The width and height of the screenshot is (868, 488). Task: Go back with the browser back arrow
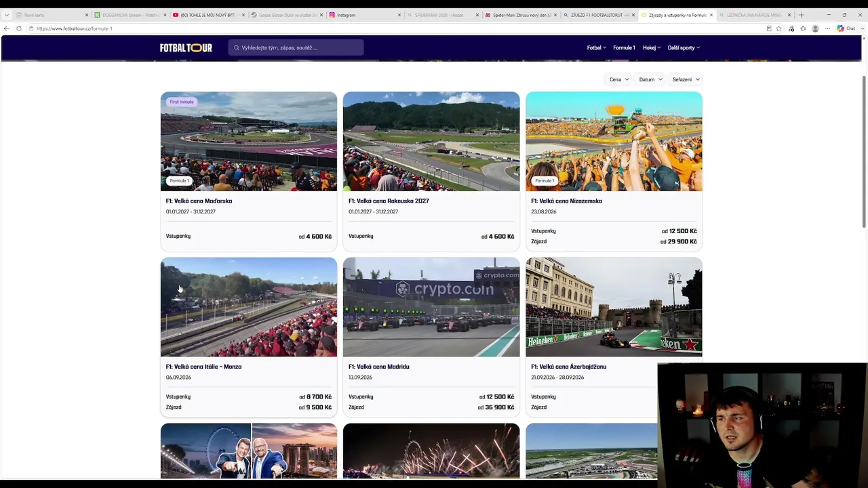pyautogui.click(x=7, y=28)
